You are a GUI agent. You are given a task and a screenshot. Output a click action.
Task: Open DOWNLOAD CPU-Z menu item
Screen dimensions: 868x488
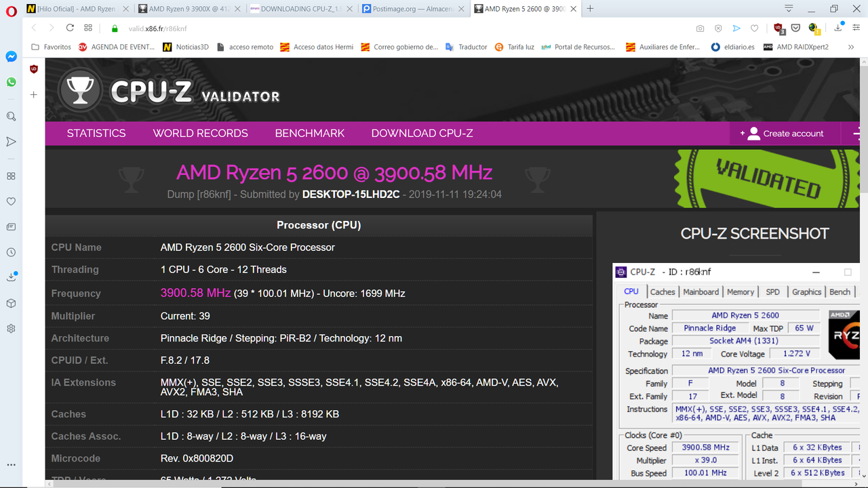pos(422,134)
